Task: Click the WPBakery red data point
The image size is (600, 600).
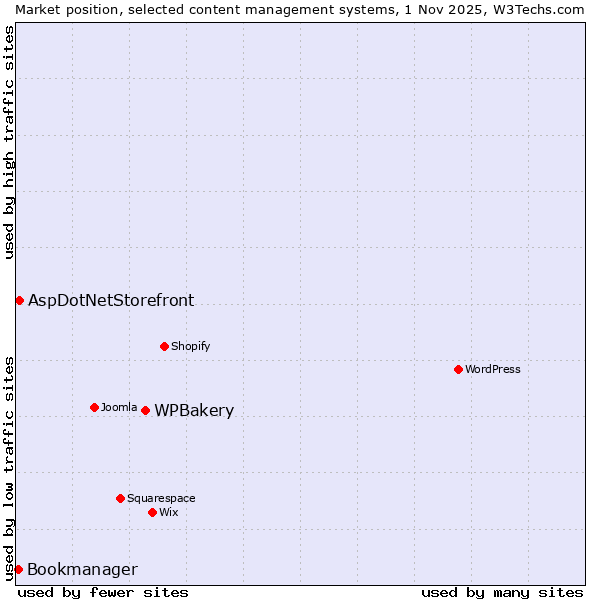Action: tap(145, 410)
